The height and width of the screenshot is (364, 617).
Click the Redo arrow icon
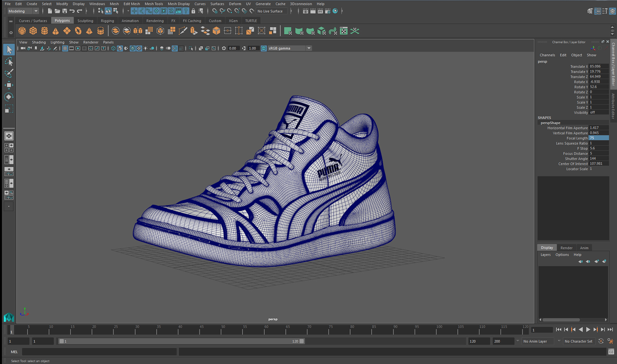pyautogui.click(x=79, y=11)
